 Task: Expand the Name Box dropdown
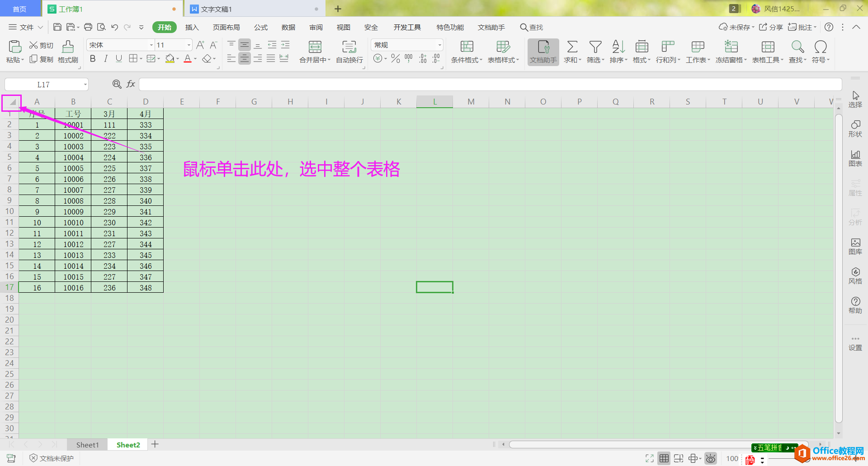[85, 85]
